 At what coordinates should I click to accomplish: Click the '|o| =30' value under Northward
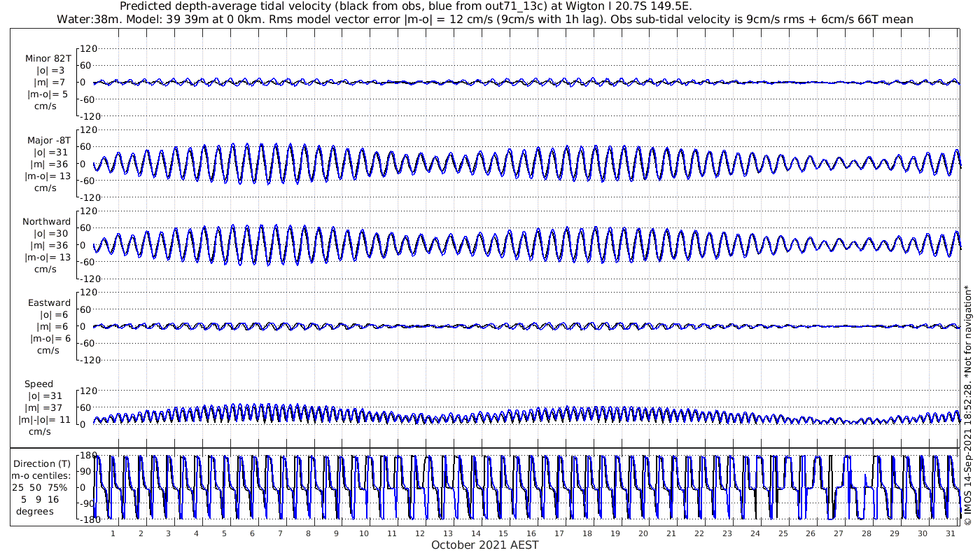(50, 234)
